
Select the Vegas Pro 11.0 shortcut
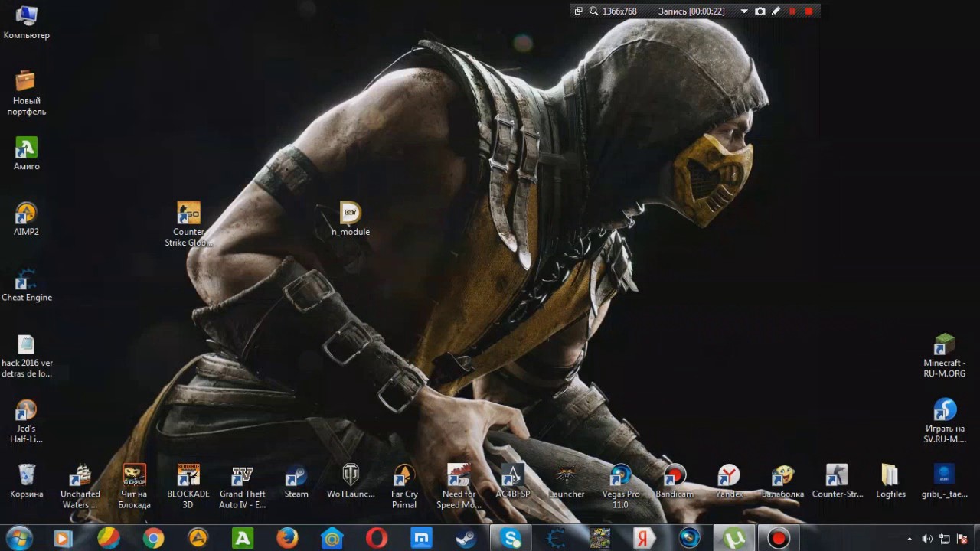621,487
